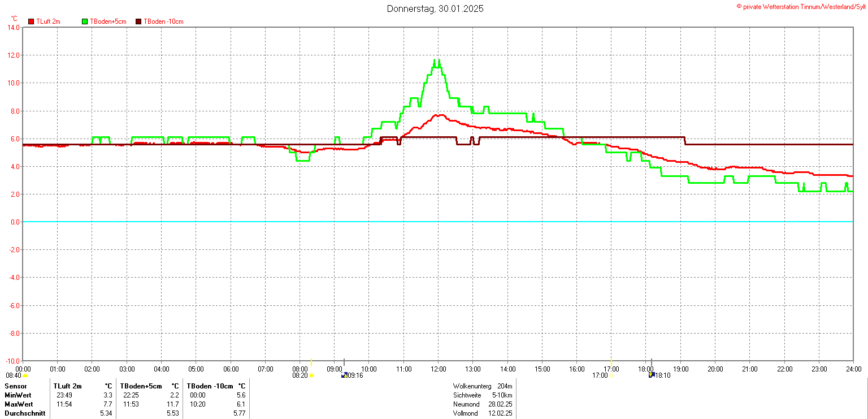Click the Wolkenunterg value 204m
868x419 pixels.
click(x=505, y=386)
